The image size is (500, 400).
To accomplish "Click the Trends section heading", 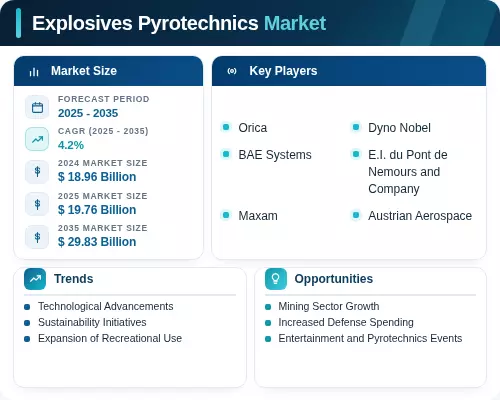I will coord(74,279).
